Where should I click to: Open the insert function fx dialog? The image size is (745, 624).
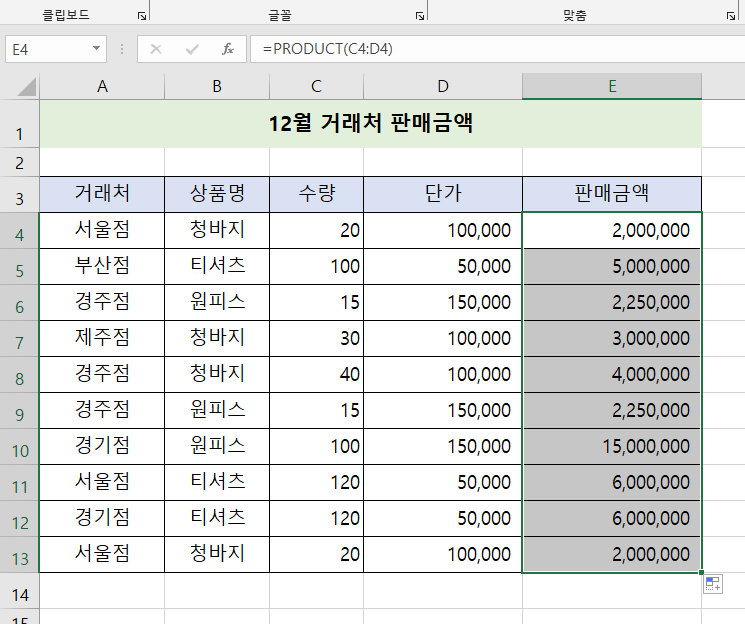[228, 49]
